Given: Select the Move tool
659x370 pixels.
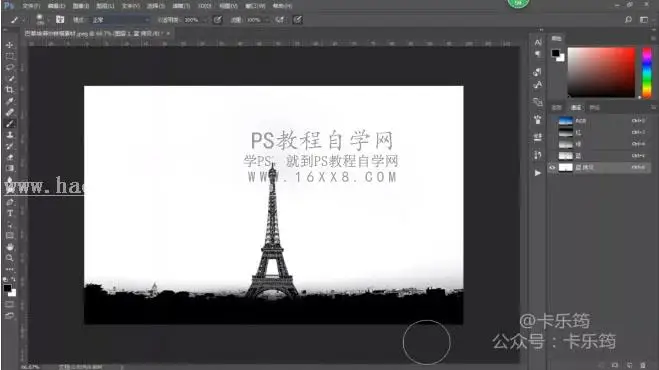Looking at the screenshot, I should (x=10, y=45).
